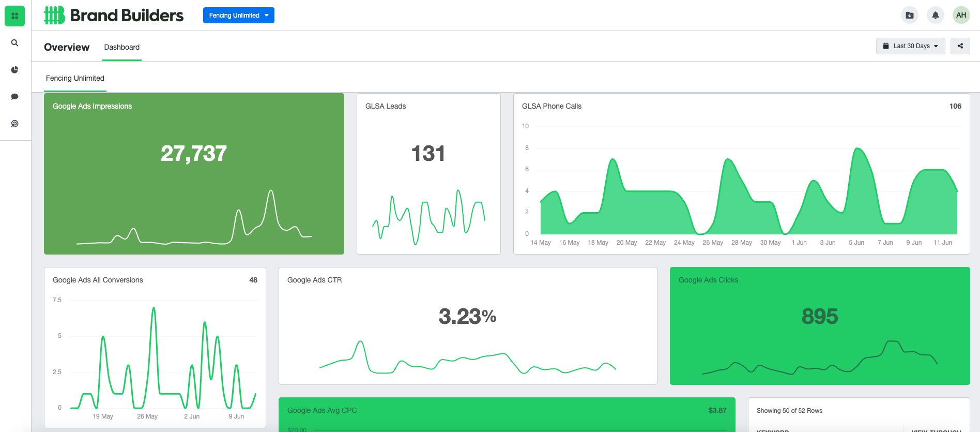Click 11 Jun axis label on phone calls chart
Viewport: 980px width, 432px height.
click(x=943, y=243)
